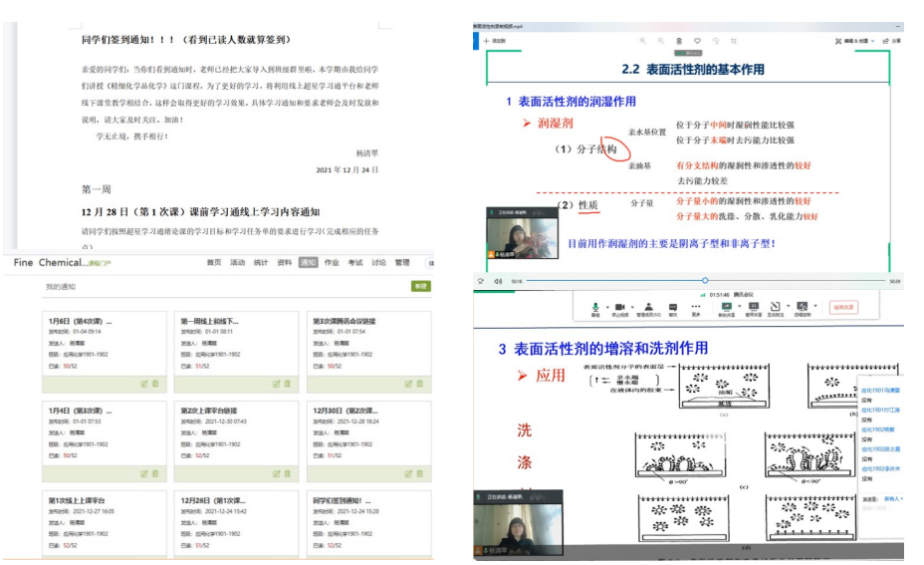Open the 所有人 recipient dropdown in chat
The height and width of the screenshot is (565, 924).
pos(893,499)
